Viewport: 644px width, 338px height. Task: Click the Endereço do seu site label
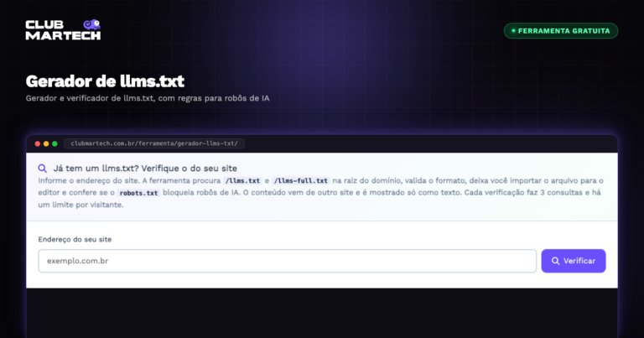[x=75, y=239]
